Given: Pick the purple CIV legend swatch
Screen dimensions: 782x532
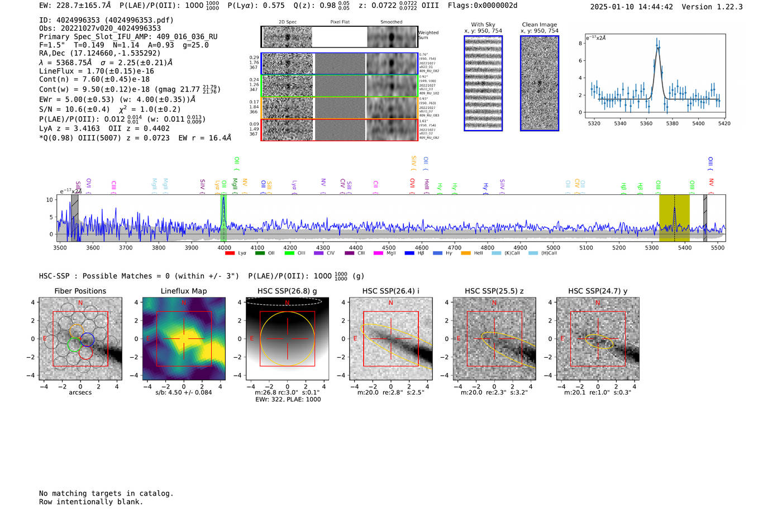Looking at the screenshot, I should coord(319,253).
